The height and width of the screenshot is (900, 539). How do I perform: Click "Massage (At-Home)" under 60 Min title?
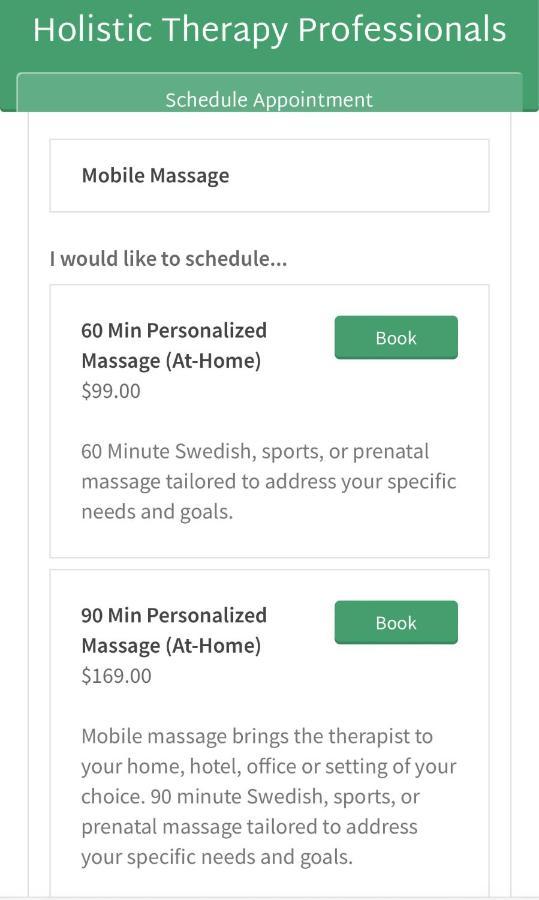[171, 361]
